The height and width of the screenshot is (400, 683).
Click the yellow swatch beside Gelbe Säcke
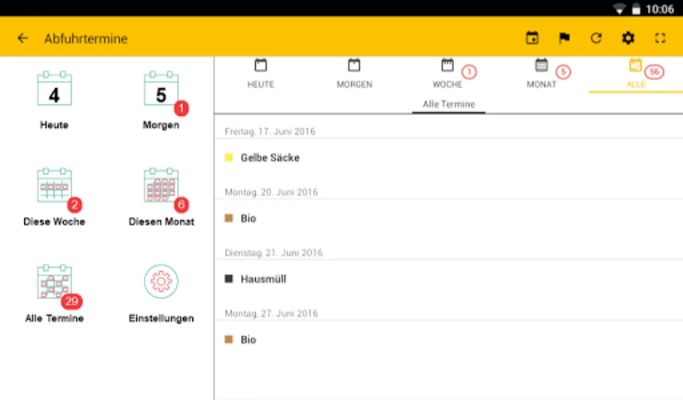point(229,157)
